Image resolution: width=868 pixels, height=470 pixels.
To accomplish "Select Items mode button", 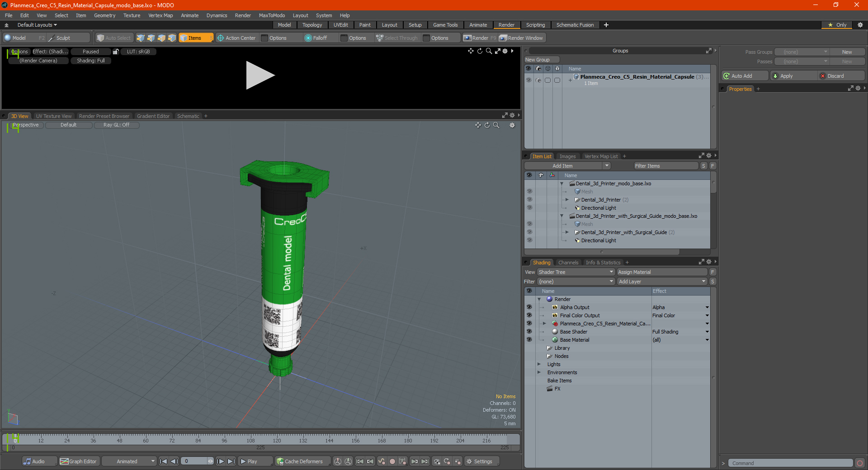I will (195, 38).
